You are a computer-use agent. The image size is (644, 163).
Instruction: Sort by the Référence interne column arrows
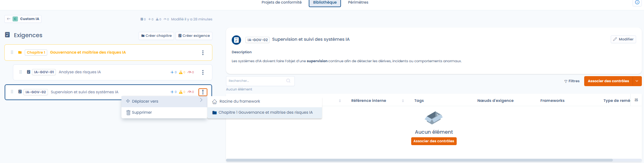coord(403,101)
